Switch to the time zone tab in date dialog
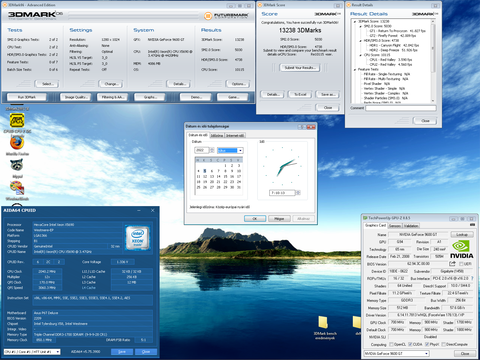 pyautogui.click(x=217, y=135)
